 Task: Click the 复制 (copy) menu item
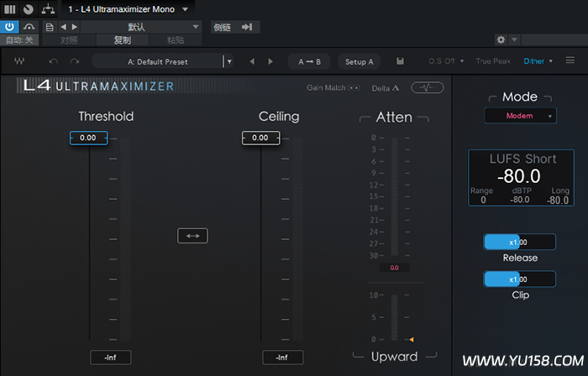pos(123,39)
